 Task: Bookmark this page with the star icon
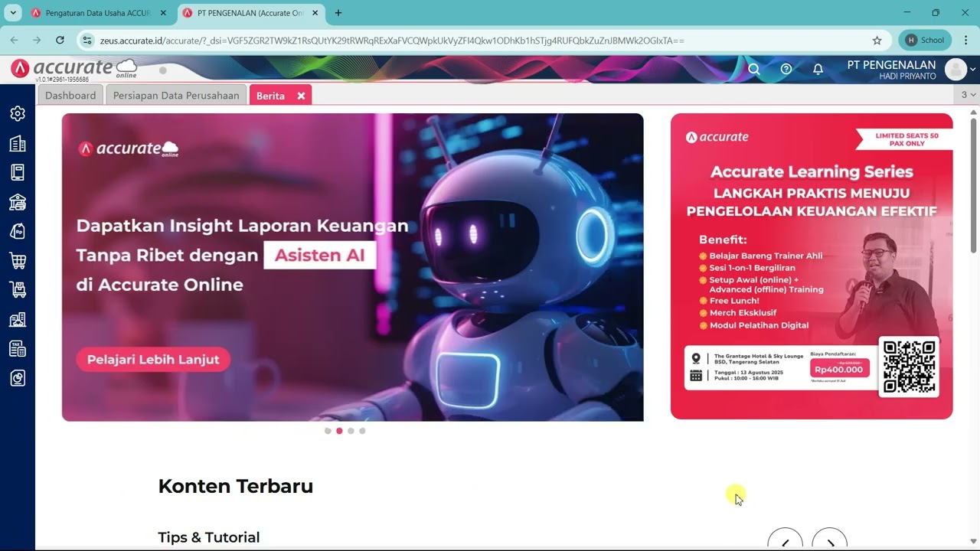point(877,40)
